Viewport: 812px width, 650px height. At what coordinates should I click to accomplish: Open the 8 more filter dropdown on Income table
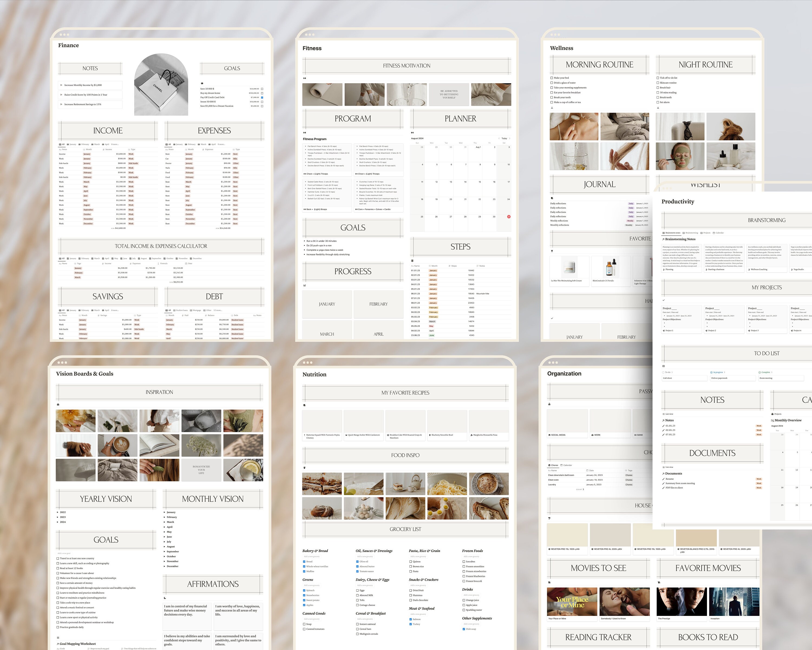(115, 144)
